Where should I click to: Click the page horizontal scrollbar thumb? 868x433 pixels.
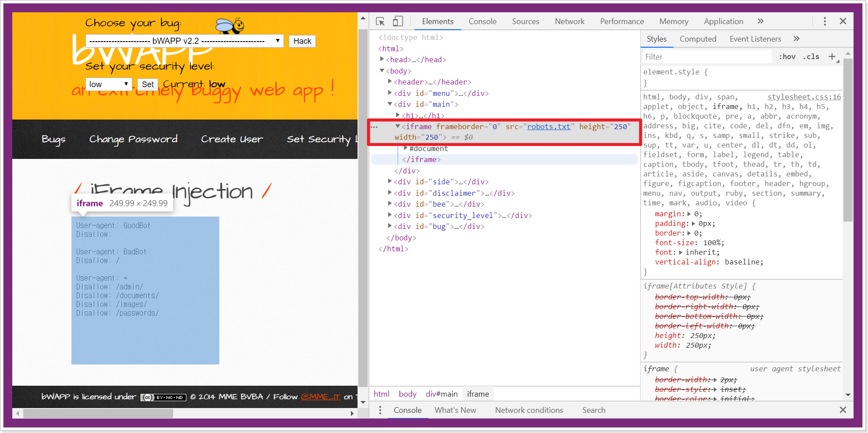coord(98,413)
